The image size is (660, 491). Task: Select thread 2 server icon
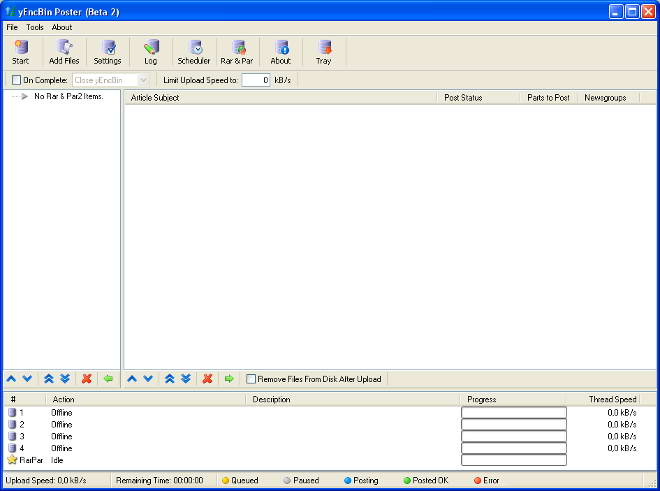[x=12, y=424]
